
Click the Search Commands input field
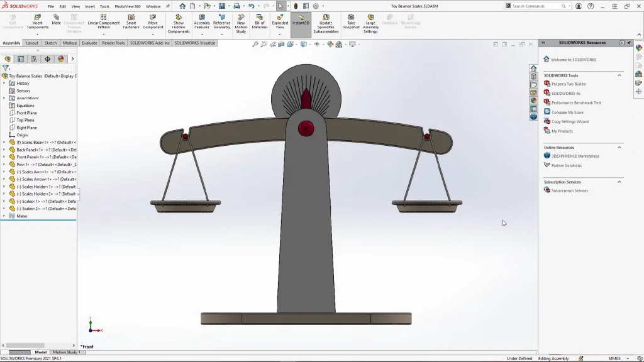point(535,6)
